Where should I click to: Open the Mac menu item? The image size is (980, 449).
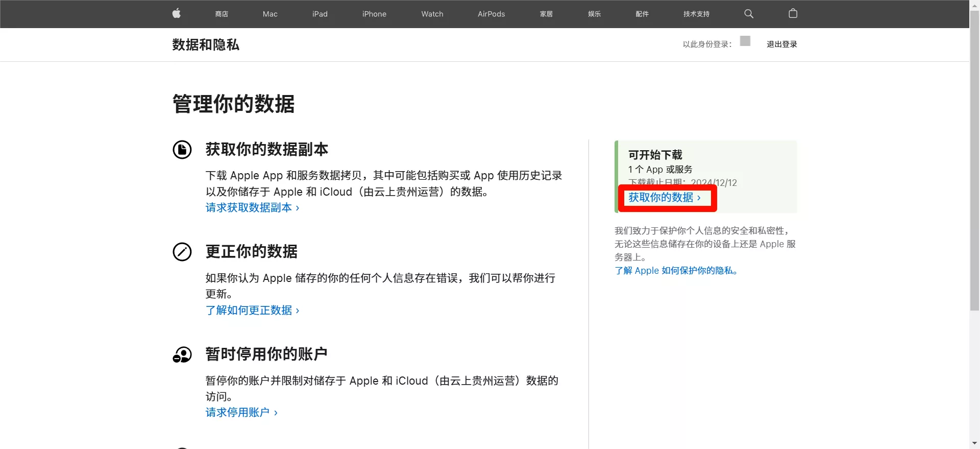coord(270,14)
